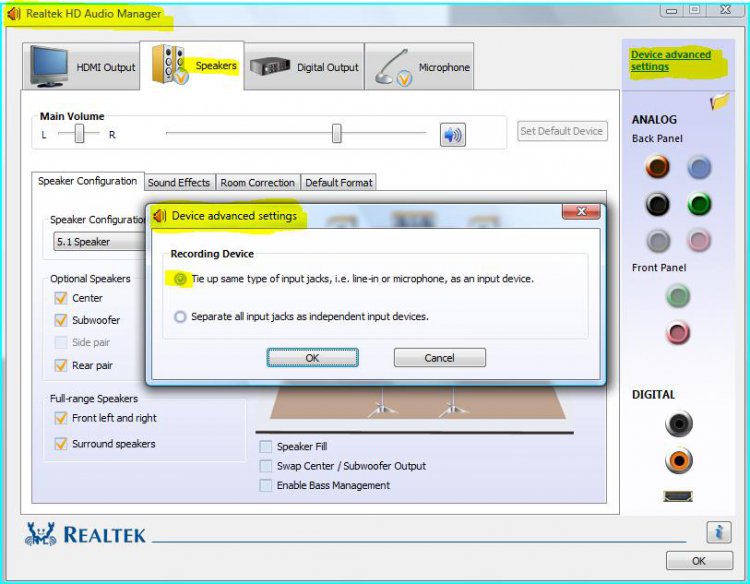The width and height of the screenshot is (750, 584).
Task: Open the 5.1 Speaker configuration dropdown
Action: coord(99,242)
